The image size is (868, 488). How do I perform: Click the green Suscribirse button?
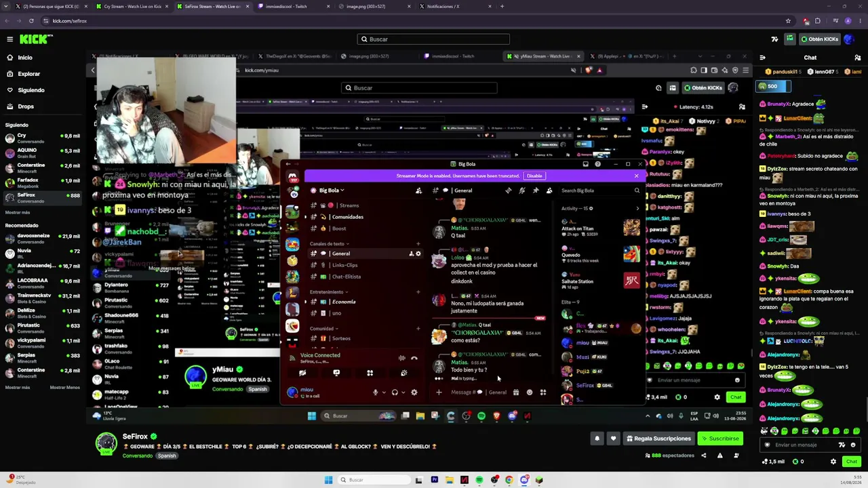point(719,439)
